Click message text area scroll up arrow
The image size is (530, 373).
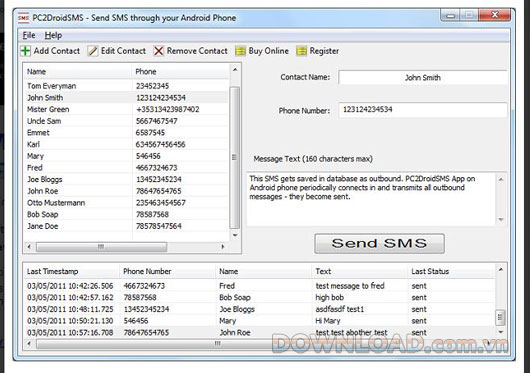coord(501,179)
